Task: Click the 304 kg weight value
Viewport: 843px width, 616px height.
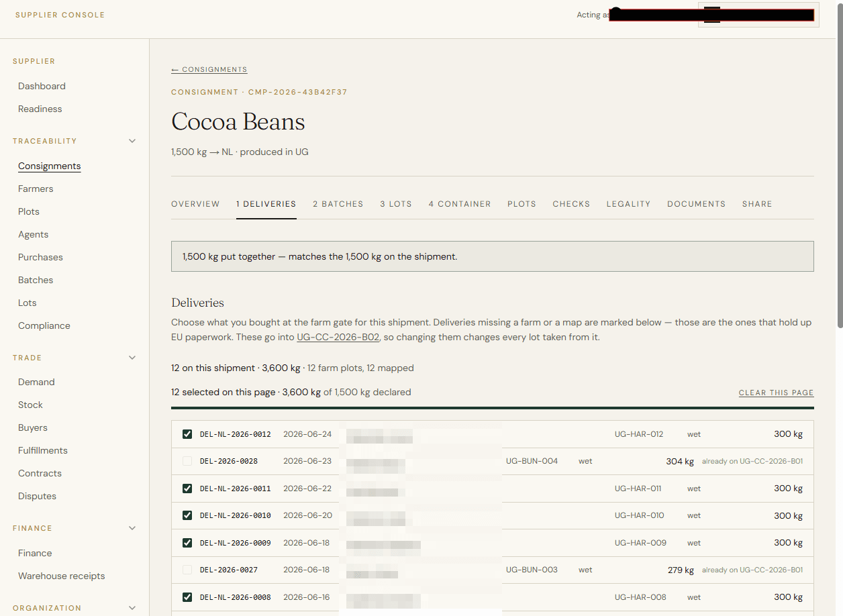Action: (x=680, y=461)
